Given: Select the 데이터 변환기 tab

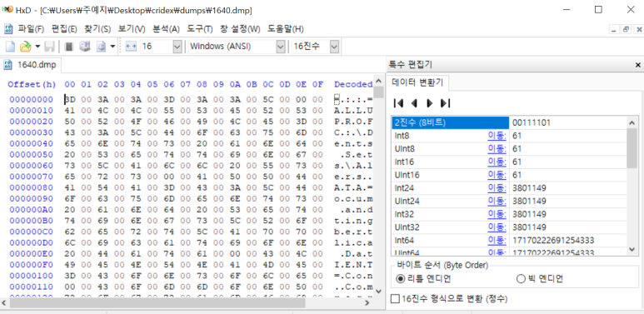Looking at the screenshot, I should tap(417, 82).
